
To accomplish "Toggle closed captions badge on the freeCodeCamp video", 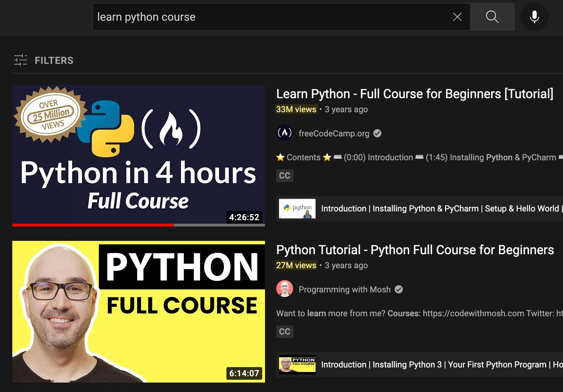I will (x=284, y=175).
